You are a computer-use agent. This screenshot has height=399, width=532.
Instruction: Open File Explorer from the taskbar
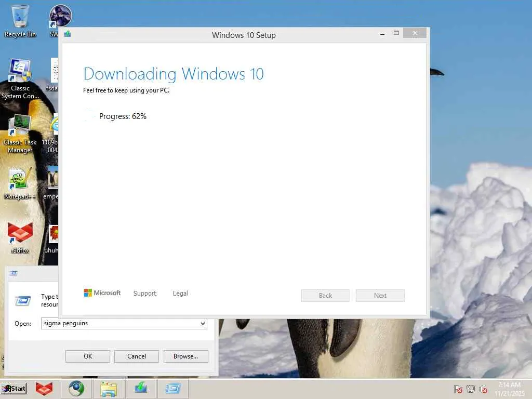pyautogui.click(x=109, y=389)
